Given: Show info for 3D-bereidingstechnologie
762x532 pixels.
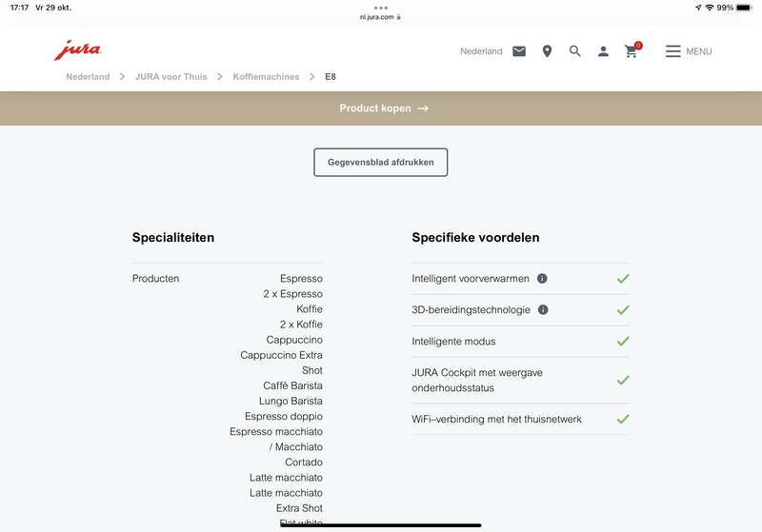Looking at the screenshot, I should pos(543,310).
